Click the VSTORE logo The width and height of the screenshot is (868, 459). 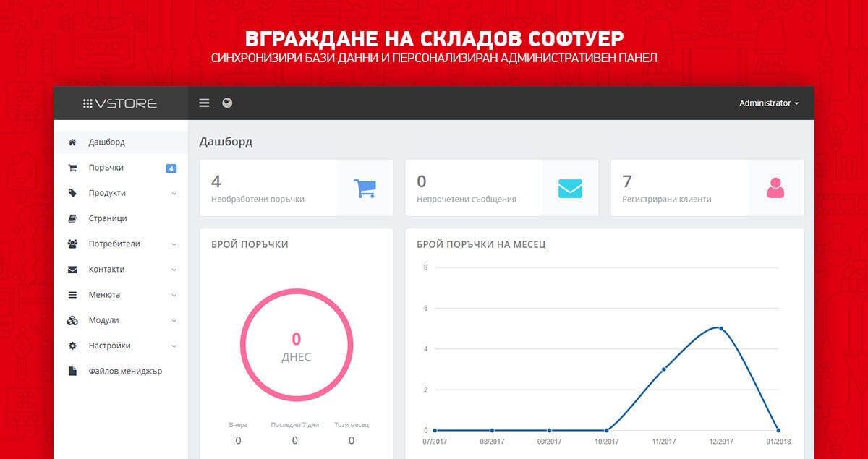(120, 103)
